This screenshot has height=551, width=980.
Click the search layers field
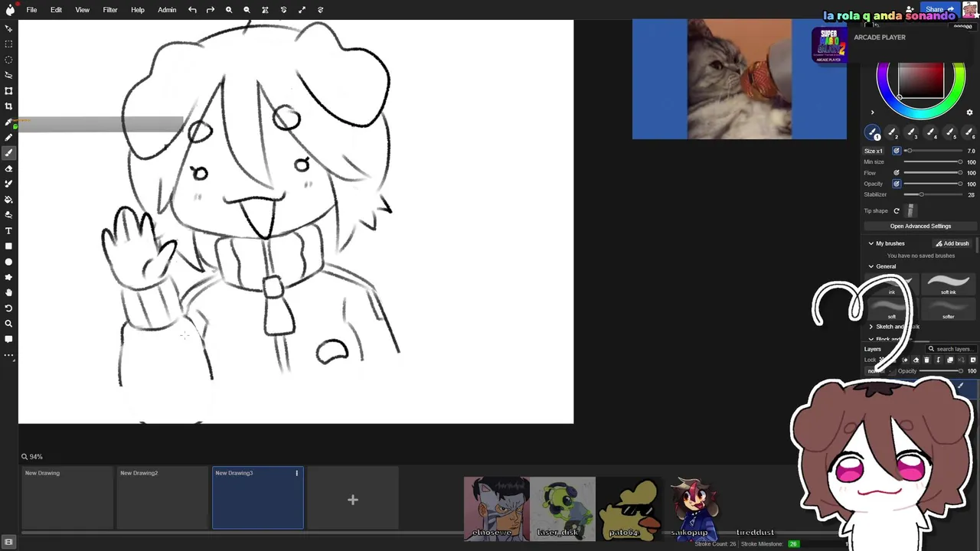coord(952,349)
